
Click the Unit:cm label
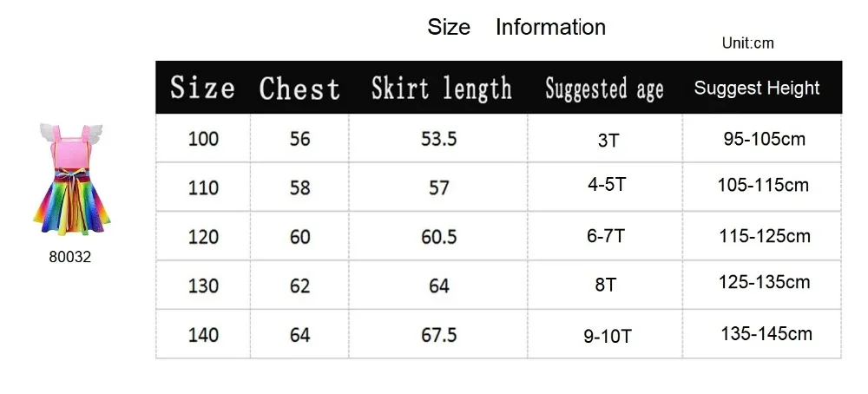point(748,43)
